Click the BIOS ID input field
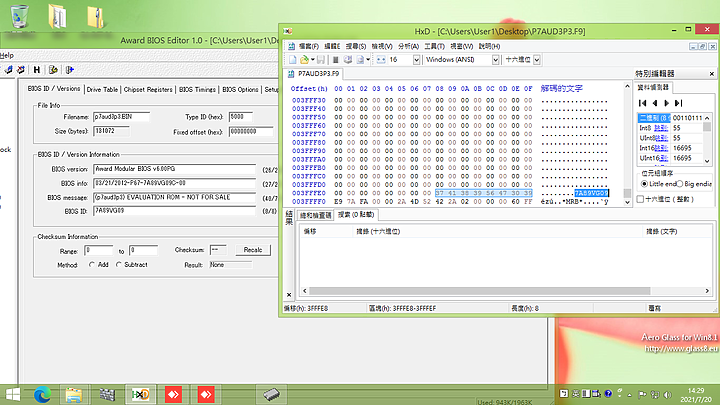This screenshot has width=720, height=405. click(x=174, y=211)
